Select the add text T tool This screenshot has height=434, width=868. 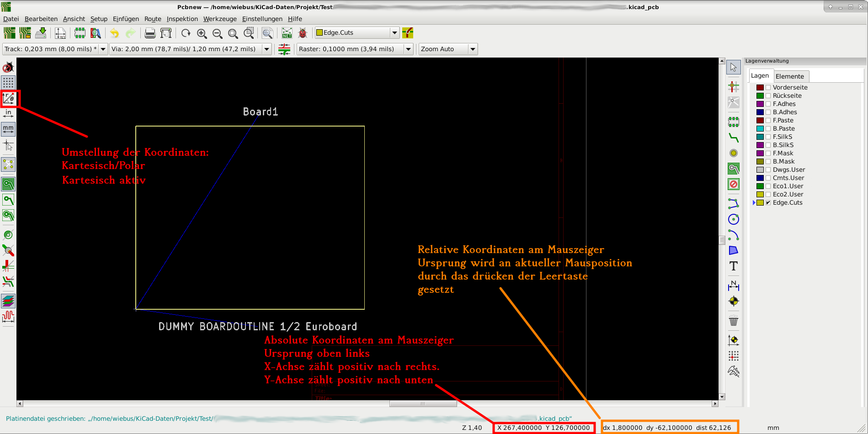pyautogui.click(x=734, y=266)
